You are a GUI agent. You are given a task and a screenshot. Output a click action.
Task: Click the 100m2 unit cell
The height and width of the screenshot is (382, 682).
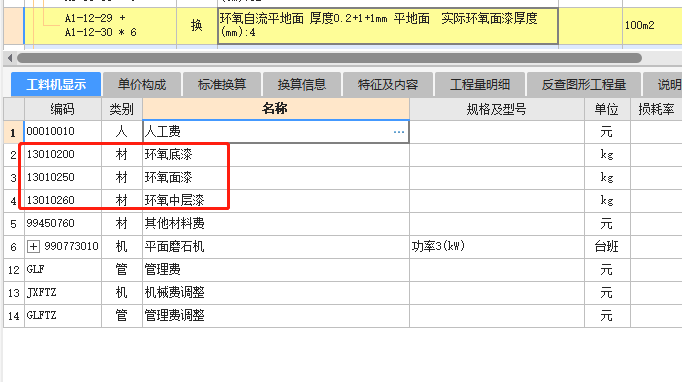click(652, 26)
